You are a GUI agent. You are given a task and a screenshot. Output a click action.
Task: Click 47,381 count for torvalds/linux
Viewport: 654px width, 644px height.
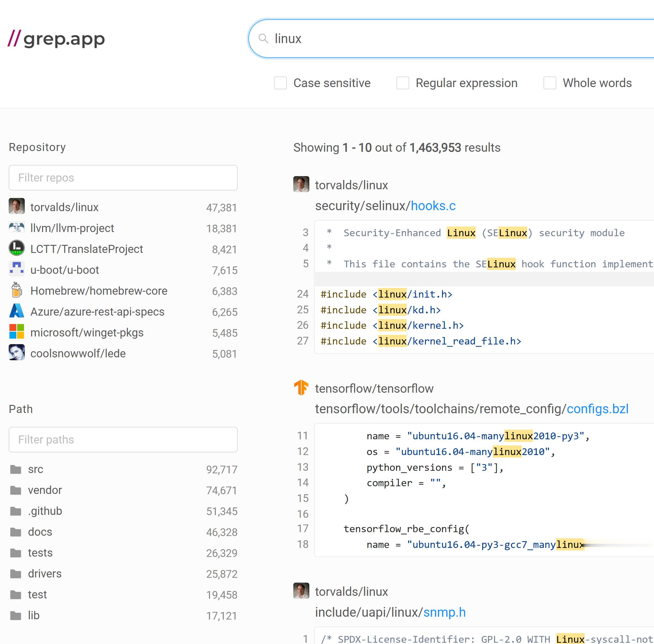222,207
